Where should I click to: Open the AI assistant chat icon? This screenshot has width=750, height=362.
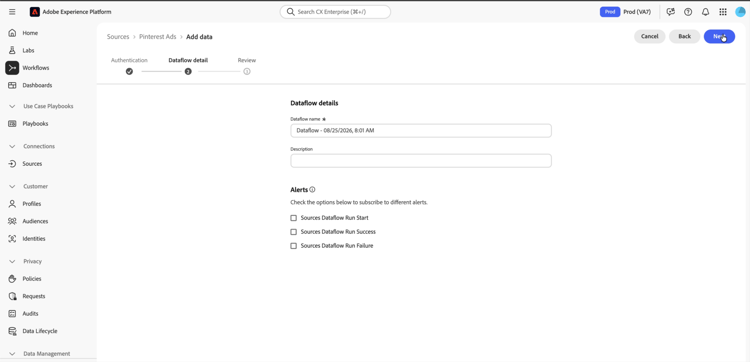(x=671, y=12)
